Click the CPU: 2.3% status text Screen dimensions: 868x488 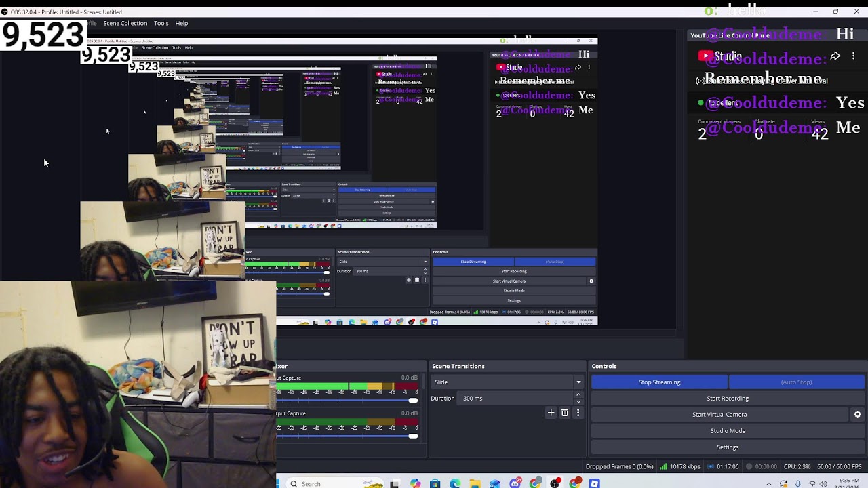click(x=797, y=466)
